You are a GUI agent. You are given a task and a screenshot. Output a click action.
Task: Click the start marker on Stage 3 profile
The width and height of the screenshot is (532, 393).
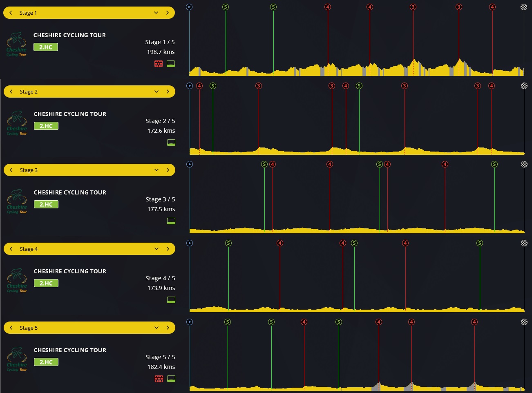(190, 164)
